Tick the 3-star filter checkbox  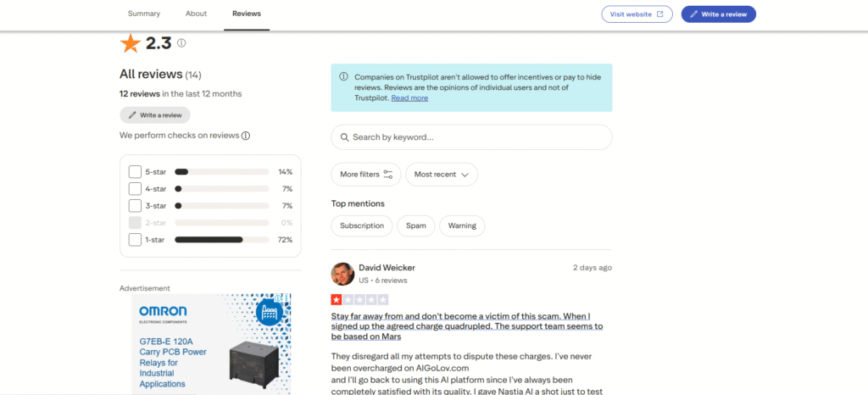click(x=135, y=206)
